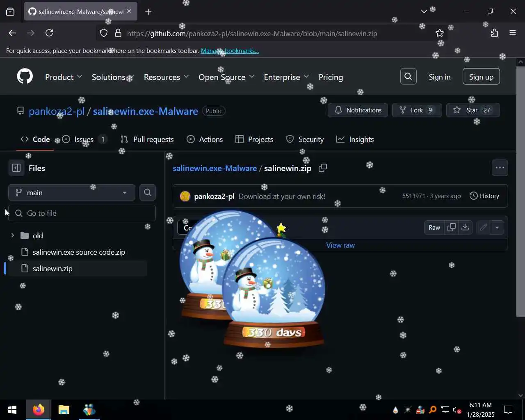Click the Raw button

pos(434,227)
